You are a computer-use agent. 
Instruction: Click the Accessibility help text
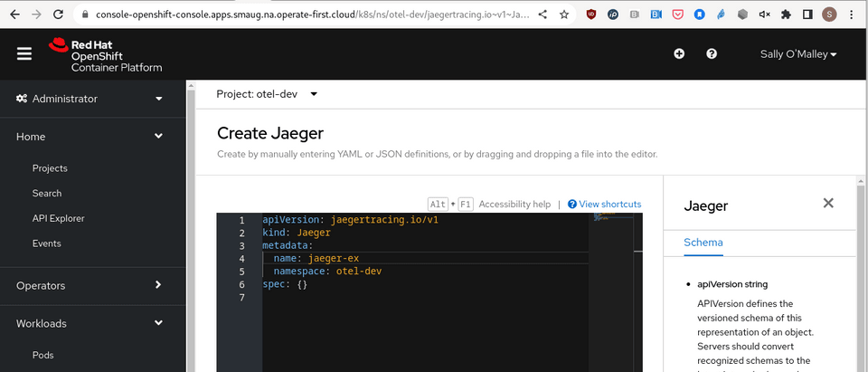(x=514, y=204)
